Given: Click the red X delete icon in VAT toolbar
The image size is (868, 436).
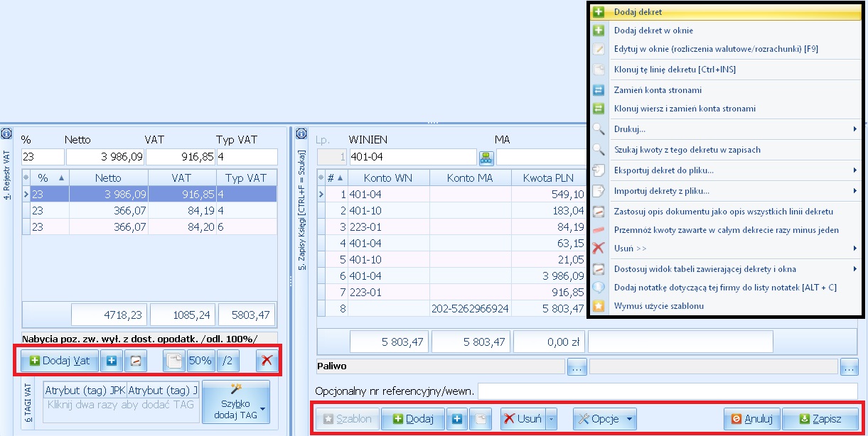Looking at the screenshot, I should click(267, 361).
